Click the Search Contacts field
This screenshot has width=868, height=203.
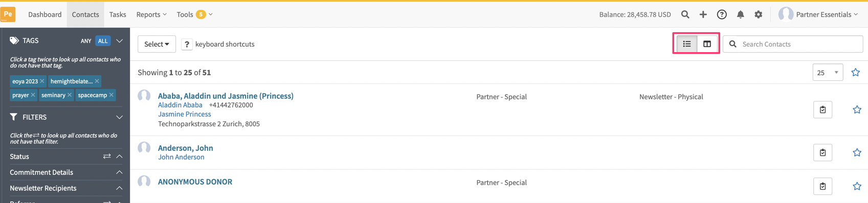coord(793,44)
